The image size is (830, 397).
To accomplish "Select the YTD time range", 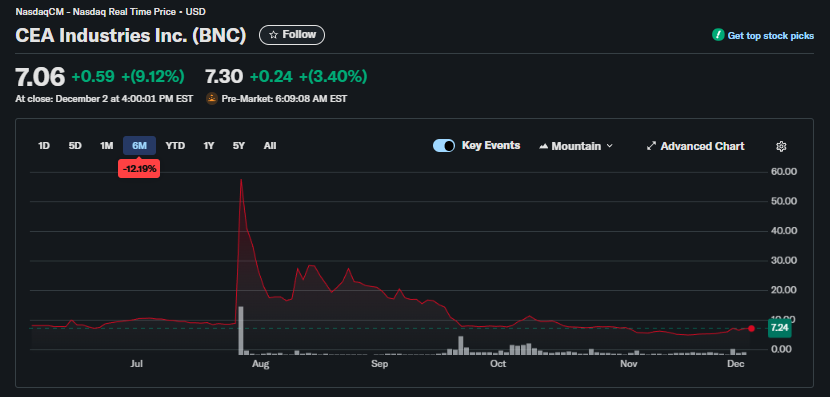I will tap(175, 146).
